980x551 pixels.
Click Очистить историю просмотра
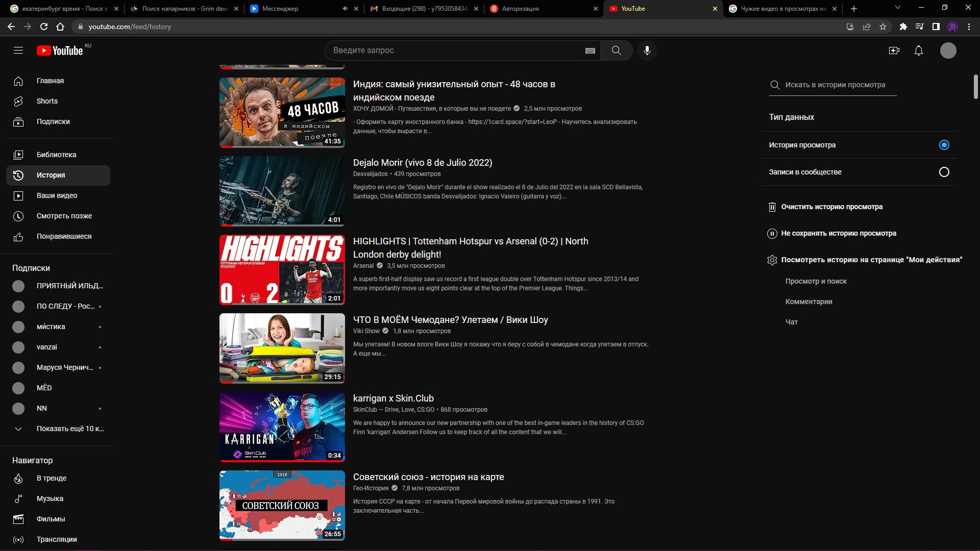(x=825, y=207)
